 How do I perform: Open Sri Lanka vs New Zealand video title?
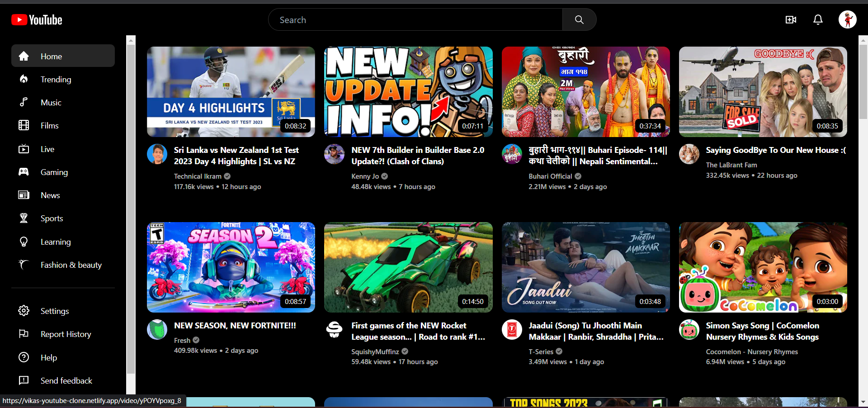236,156
